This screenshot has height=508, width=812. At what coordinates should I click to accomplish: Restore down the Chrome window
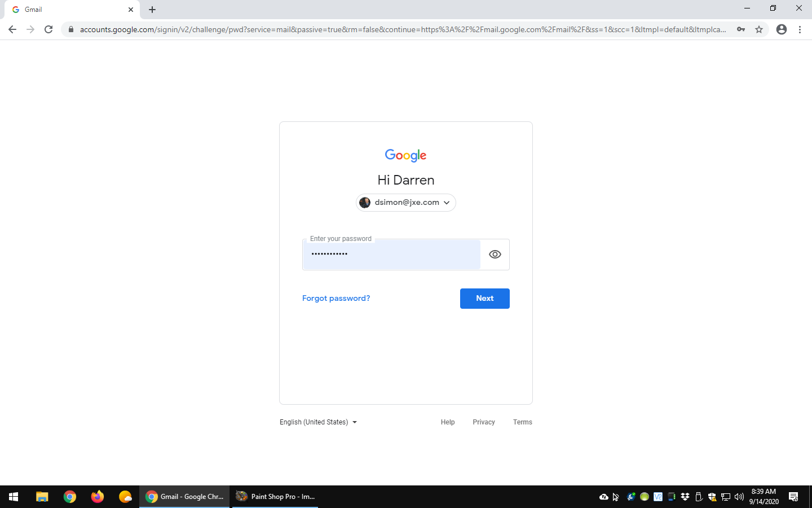click(x=773, y=8)
